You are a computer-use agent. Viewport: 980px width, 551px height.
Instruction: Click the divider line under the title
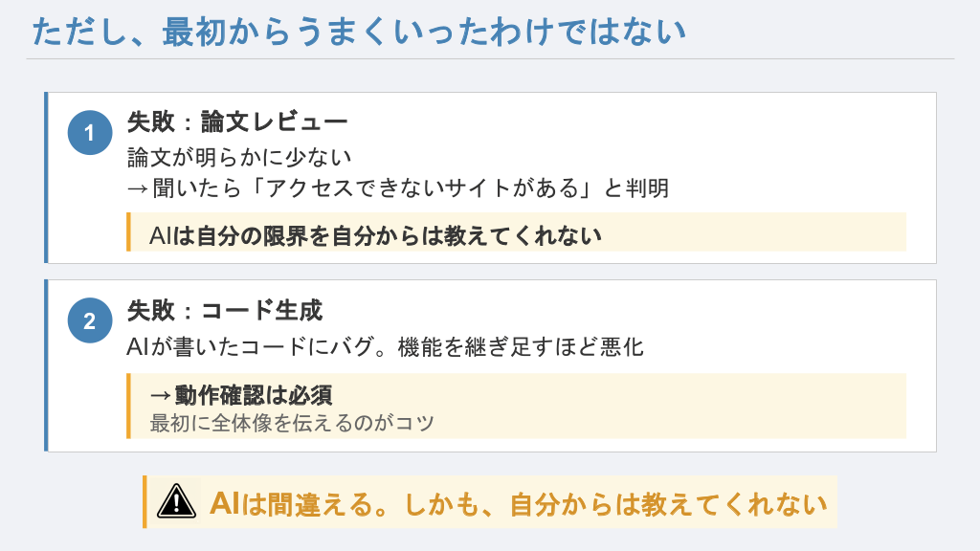tap(490, 58)
